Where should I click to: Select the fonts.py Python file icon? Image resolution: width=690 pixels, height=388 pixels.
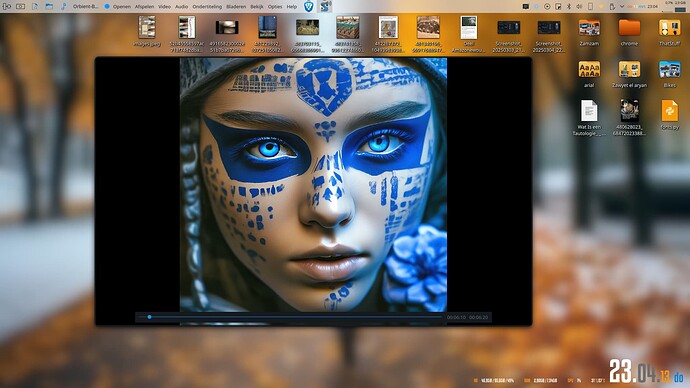click(670, 115)
